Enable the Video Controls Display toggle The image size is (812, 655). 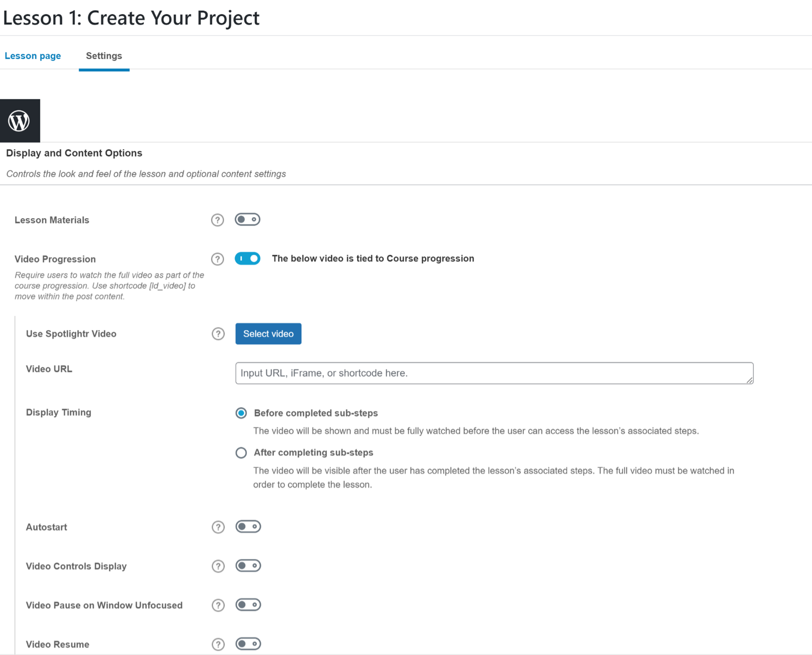point(248,566)
